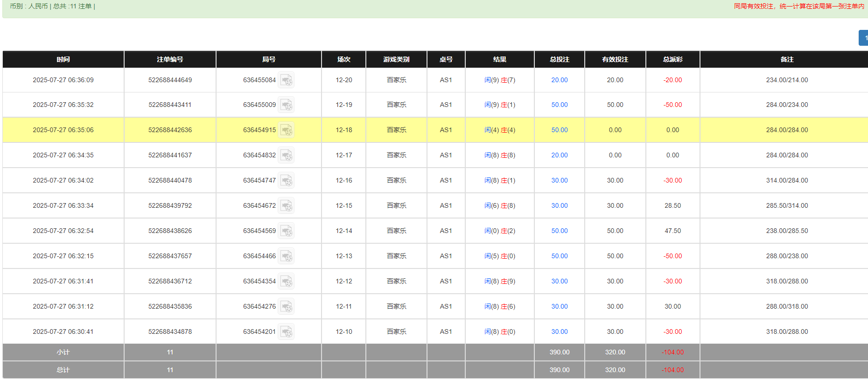Click the 30.00 total bet at 06:30:41
This screenshot has width=868, height=388.
559,332
